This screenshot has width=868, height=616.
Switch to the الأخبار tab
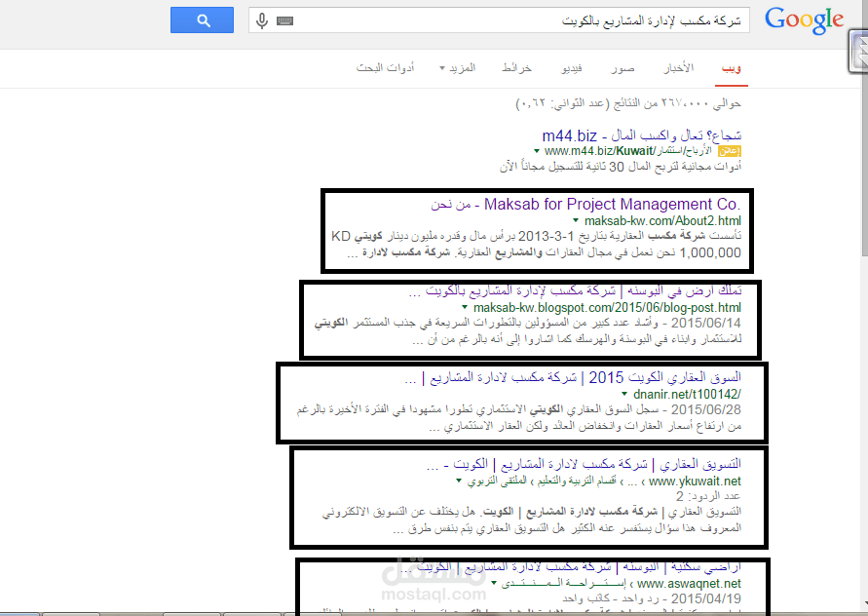pos(679,68)
